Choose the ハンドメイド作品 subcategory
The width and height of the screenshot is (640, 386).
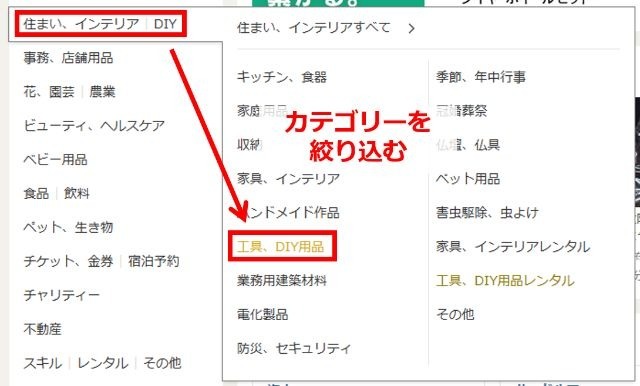pyautogui.click(x=289, y=213)
